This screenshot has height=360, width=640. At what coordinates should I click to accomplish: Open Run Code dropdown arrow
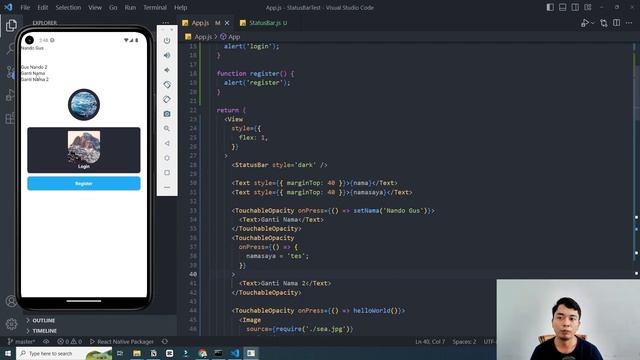(593, 23)
